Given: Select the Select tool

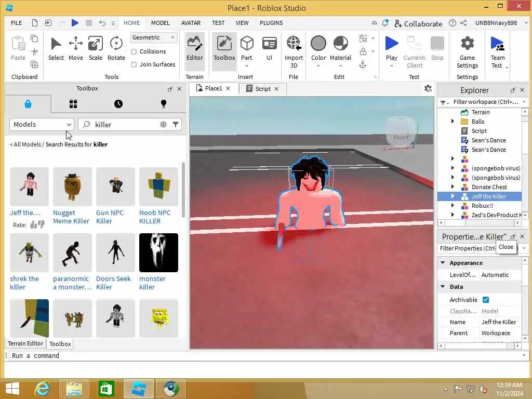Looking at the screenshot, I should tap(56, 49).
